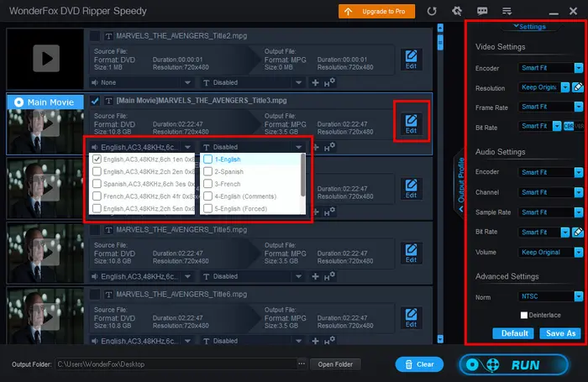Screen dimensions: 588x382
Task: Click Open Folder button
Action: point(335,364)
